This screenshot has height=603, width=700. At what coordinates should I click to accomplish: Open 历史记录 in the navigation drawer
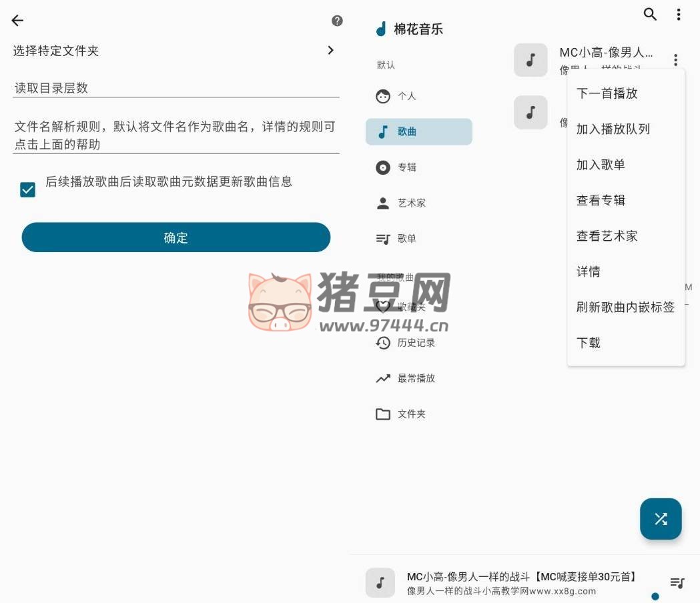[419, 343]
